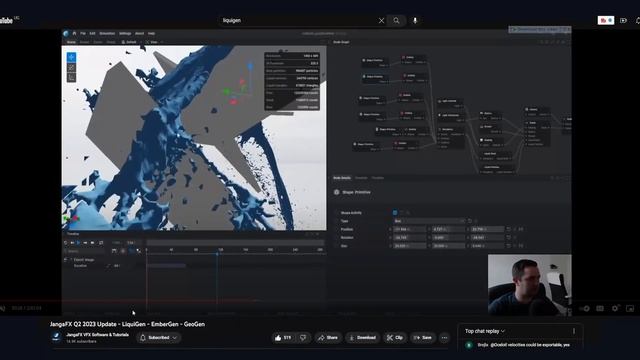Open the File menu in LiquiGen
Screen dimensions: 640x360
click(x=83, y=33)
